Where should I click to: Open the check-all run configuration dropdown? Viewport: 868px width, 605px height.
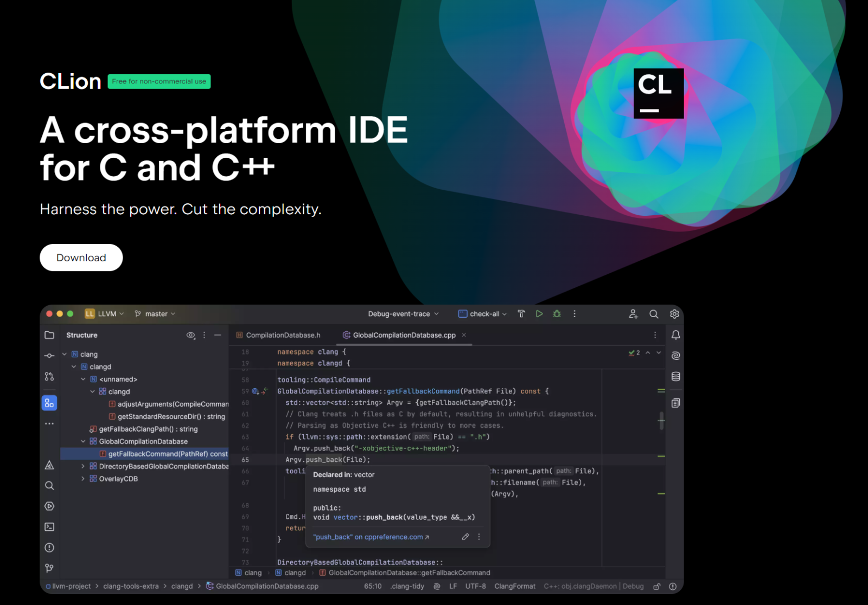pos(482,313)
